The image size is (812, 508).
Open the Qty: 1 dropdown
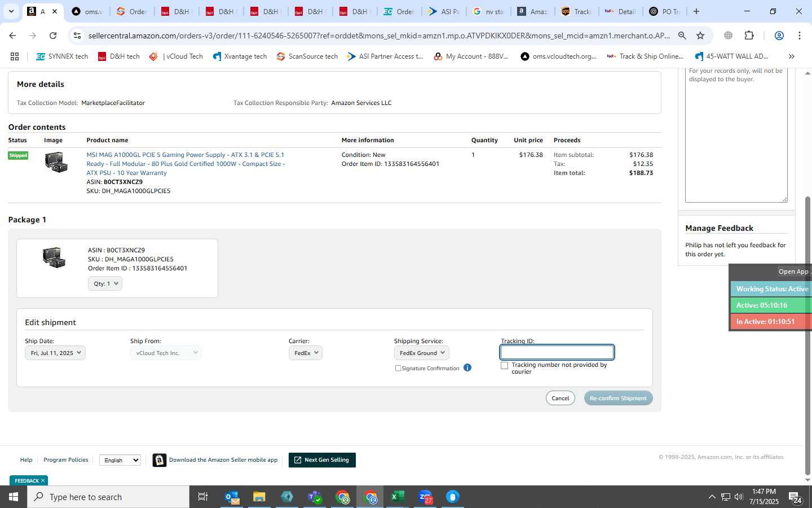pos(105,283)
